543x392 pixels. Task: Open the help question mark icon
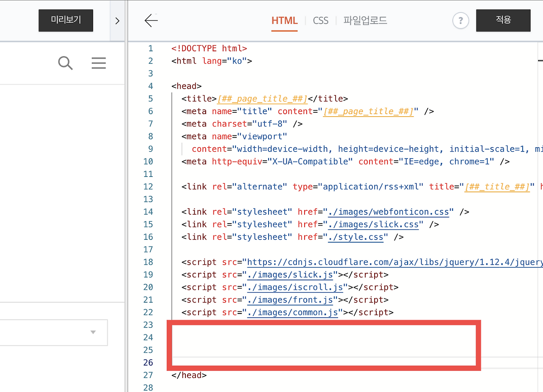461,20
